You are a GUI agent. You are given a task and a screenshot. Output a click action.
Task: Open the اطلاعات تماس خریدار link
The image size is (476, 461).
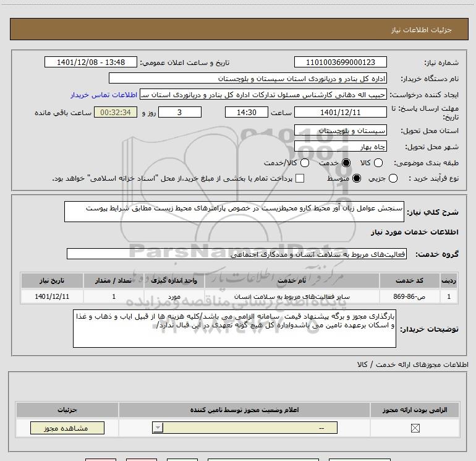pos(104,95)
